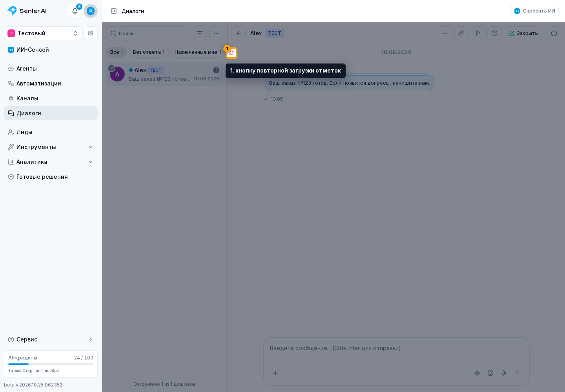Open the dialog list filter icon
Viewport: 565px width, 392px height.
point(200,33)
